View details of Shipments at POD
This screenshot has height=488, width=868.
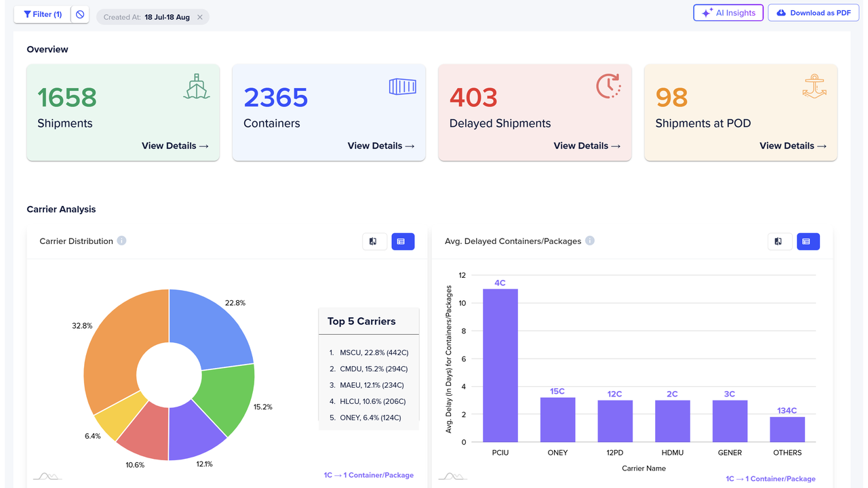click(x=793, y=146)
